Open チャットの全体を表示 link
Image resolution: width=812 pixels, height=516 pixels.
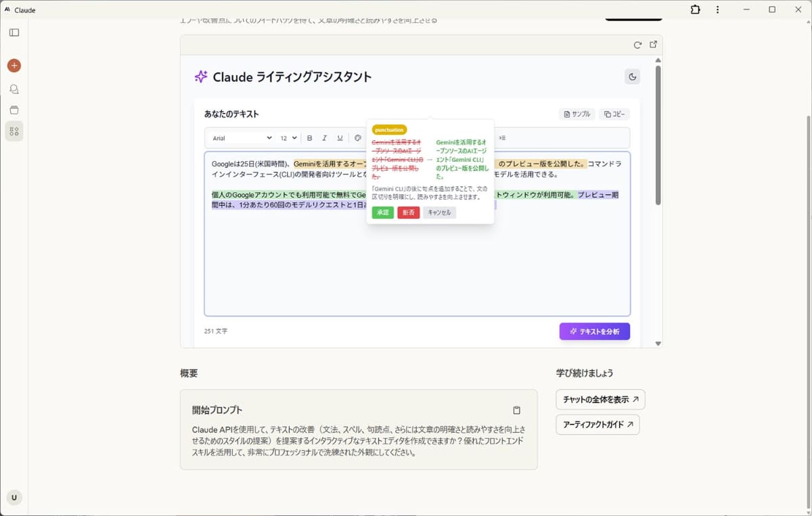point(600,400)
